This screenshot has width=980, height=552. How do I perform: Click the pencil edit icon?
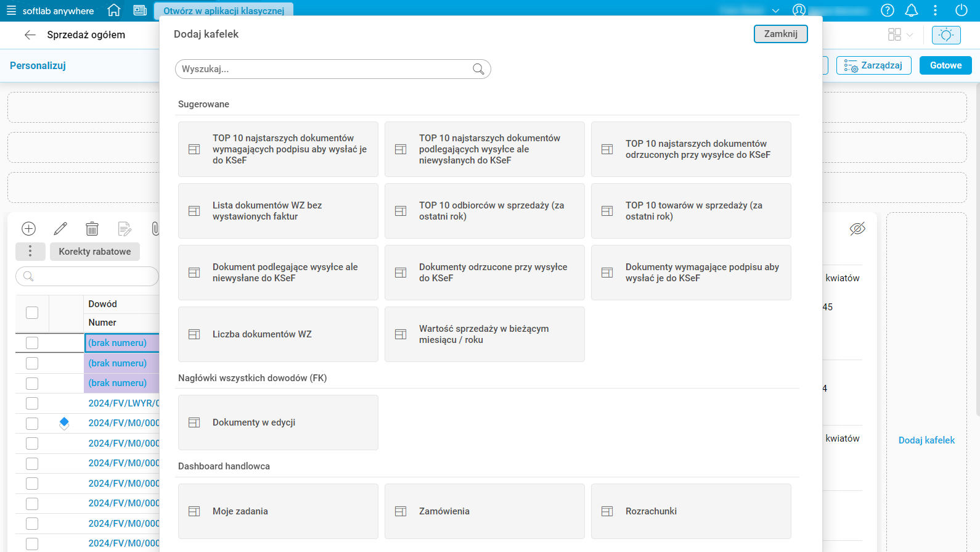tap(60, 229)
